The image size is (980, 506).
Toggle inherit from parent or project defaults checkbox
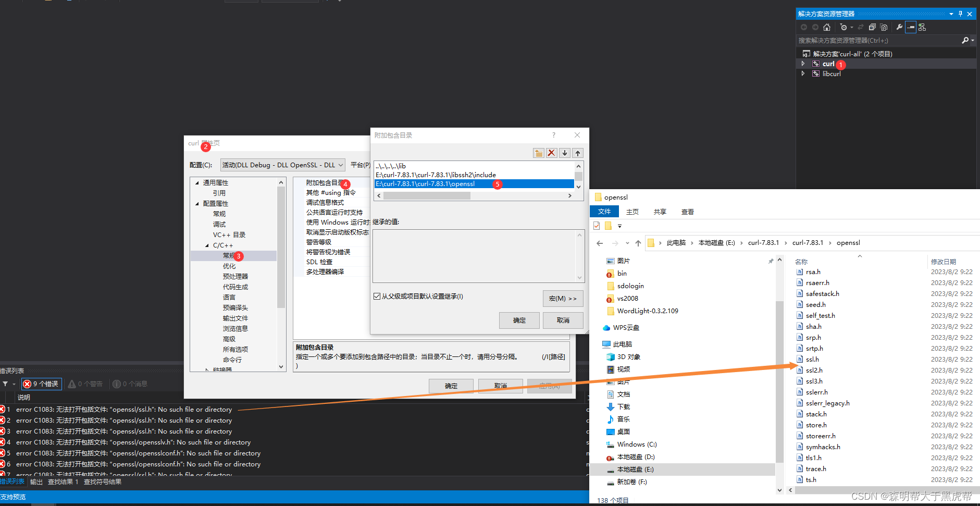pyautogui.click(x=377, y=297)
